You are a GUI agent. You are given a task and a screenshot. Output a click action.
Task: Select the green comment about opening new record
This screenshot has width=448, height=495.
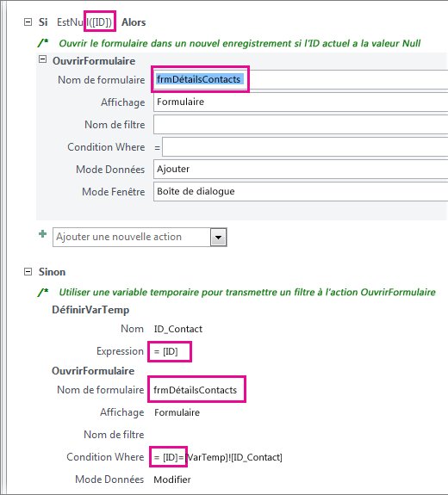click(x=240, y=43)
